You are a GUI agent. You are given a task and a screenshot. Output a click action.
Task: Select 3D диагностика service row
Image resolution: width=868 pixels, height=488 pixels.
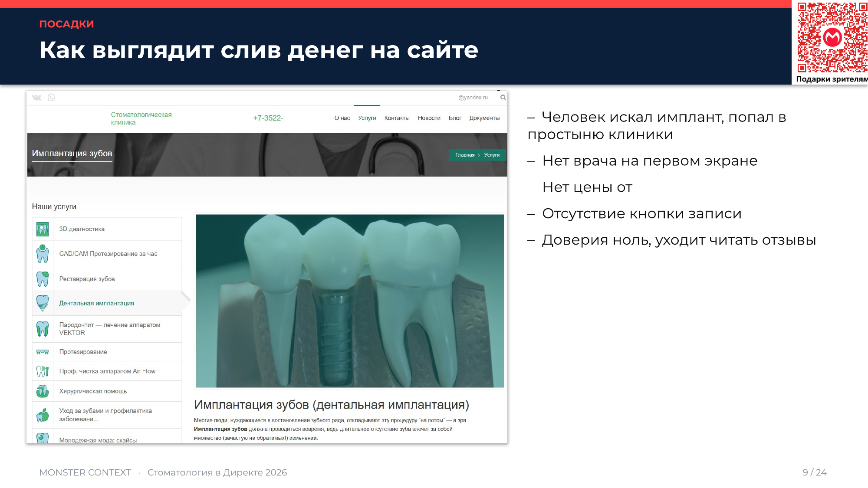click(x=107, y=229)
